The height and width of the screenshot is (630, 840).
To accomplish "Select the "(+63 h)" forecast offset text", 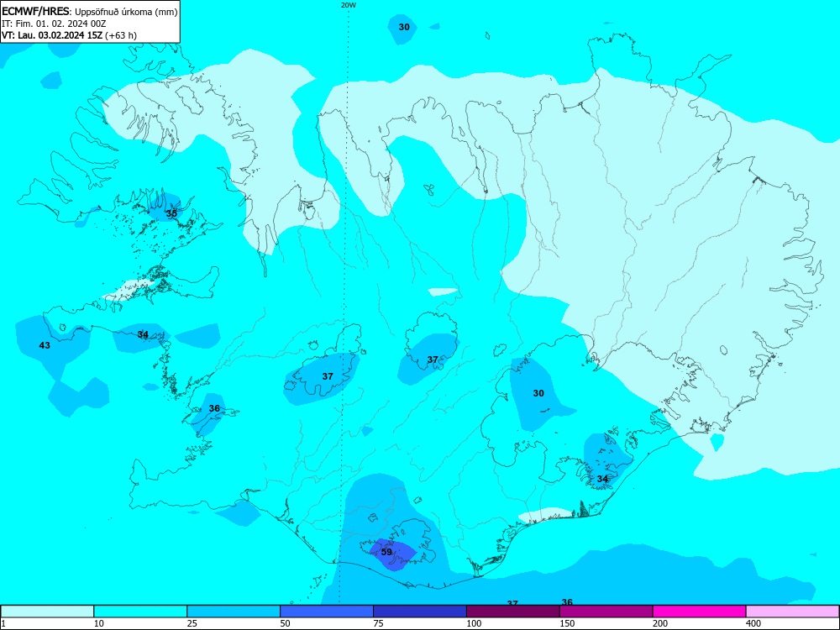I will point(121,35).
